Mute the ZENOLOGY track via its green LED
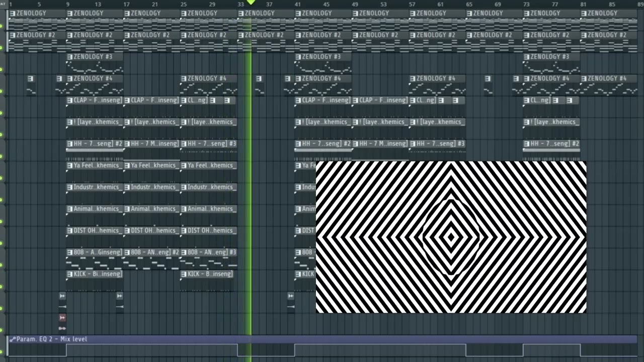 pyautogui.click(x=2, y=26)
